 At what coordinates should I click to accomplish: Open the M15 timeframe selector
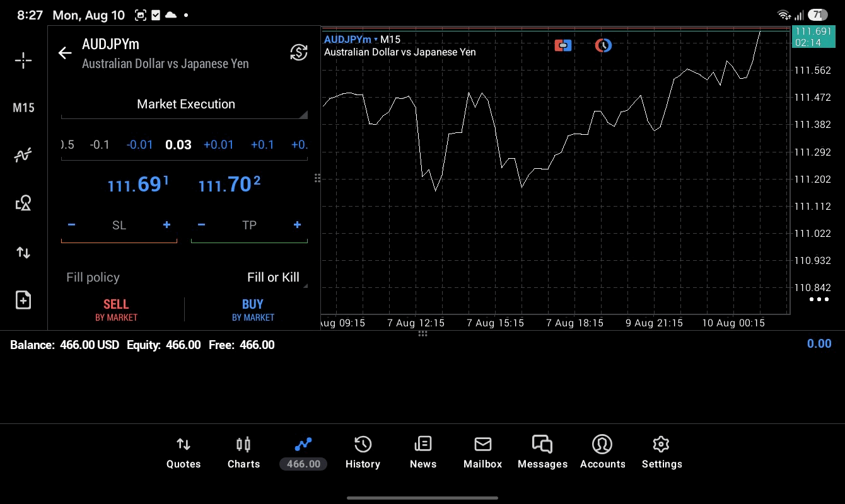pos(23,108)
